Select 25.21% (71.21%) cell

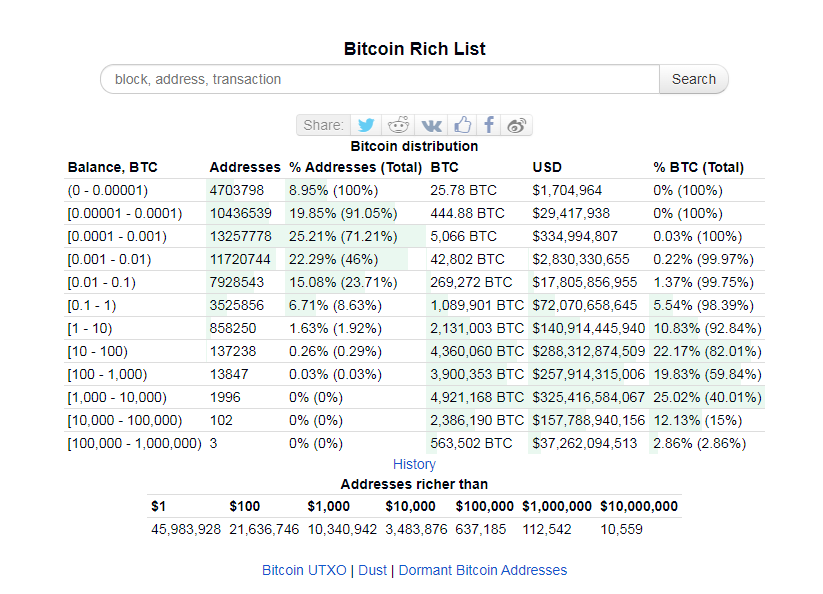click(x=343, y=237)
